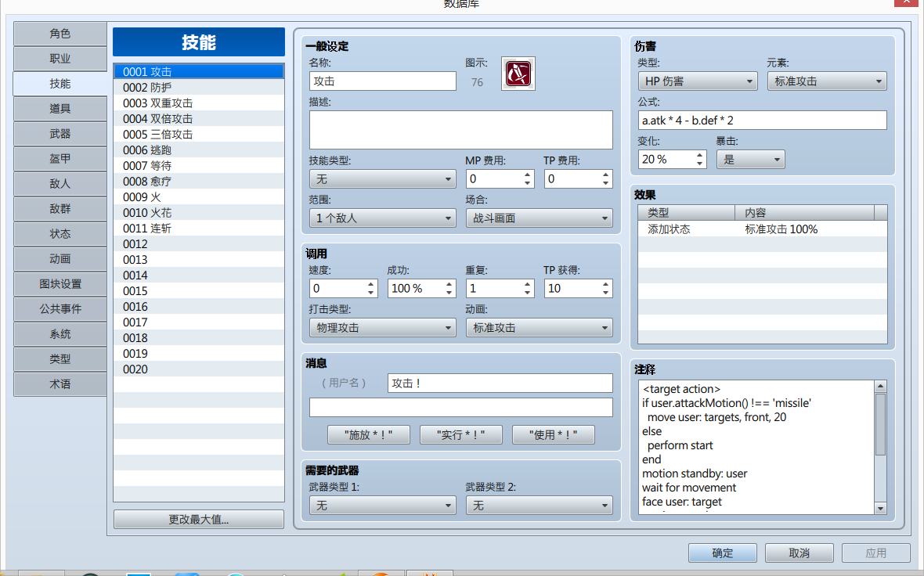The image size is (924, 576).
Task: Open the 武器类型 2 dropdown
Action: tap(540, 506)
